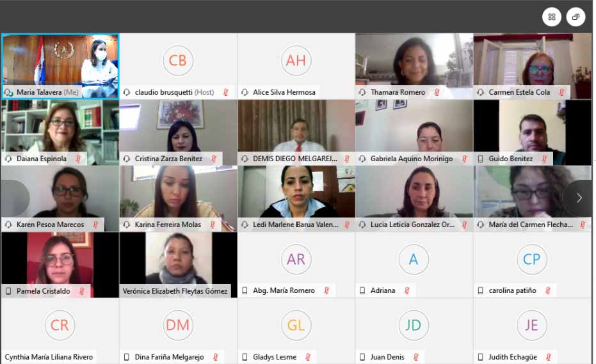Click the floating window panel icon

click(576, 17)
